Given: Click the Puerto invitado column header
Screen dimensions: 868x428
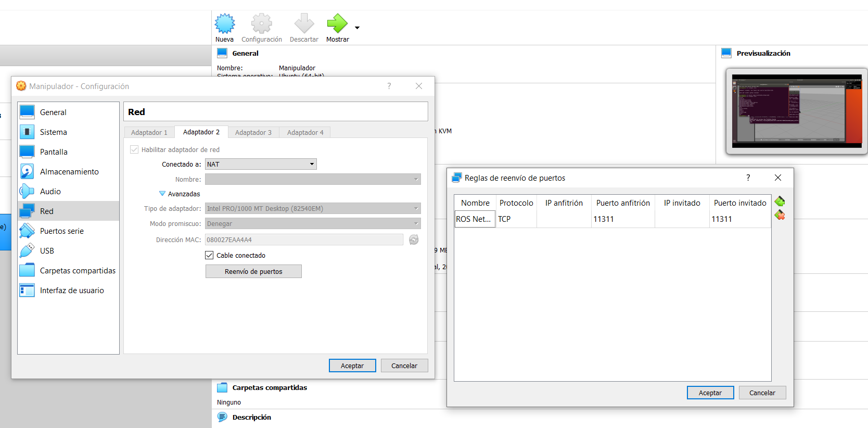Looking at the screenshot, I should point(740,203).
